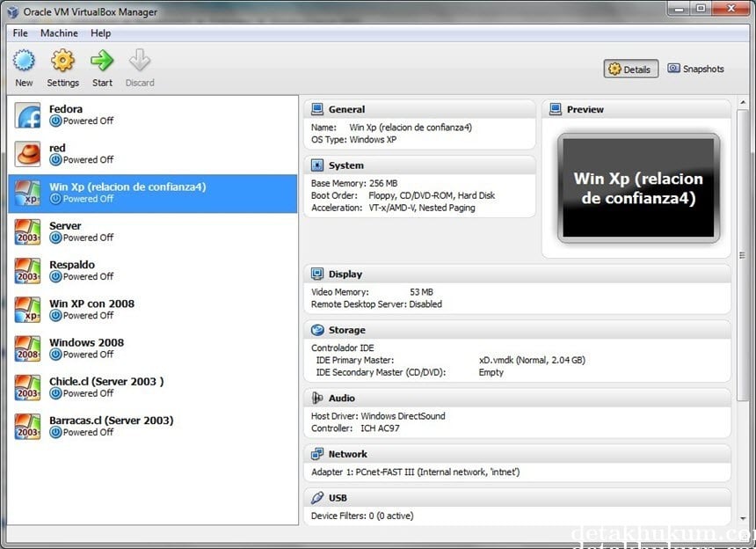The width and height of the screenshot is (756, 549).
Task: Open the General section header link
Action: coord(346,109)
